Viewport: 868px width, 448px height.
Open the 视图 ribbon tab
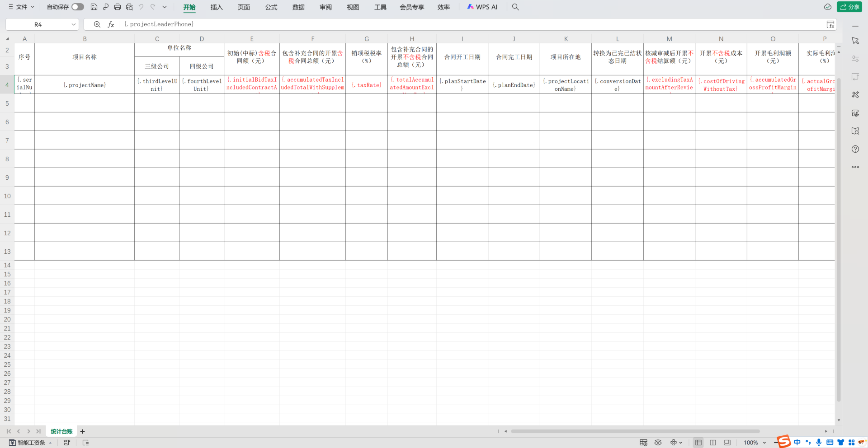coord(353,7)
